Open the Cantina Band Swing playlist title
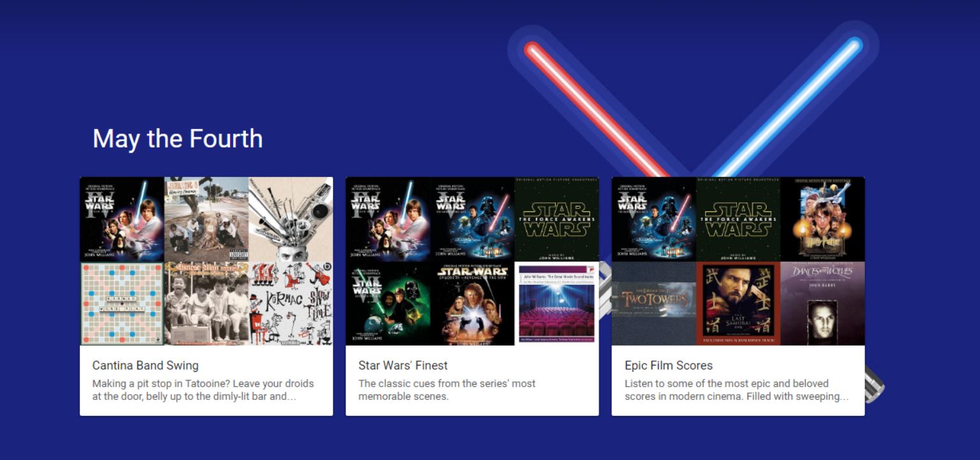980x460 pixels. coord(146,365)
